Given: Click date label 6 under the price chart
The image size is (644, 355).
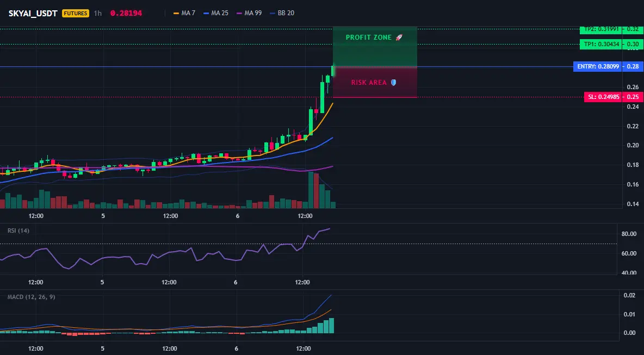Looking at the screenshot, I should pos(237,216).
